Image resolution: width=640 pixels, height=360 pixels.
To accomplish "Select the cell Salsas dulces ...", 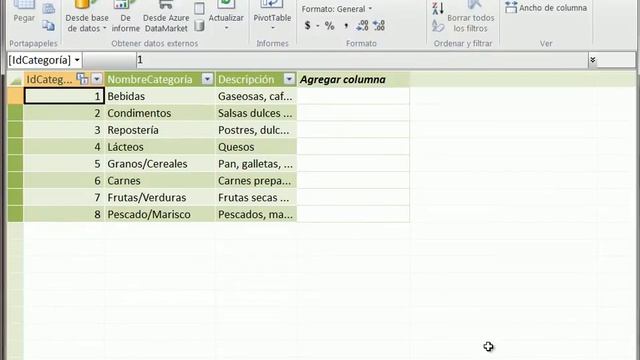I will click(x=256, y=113).
